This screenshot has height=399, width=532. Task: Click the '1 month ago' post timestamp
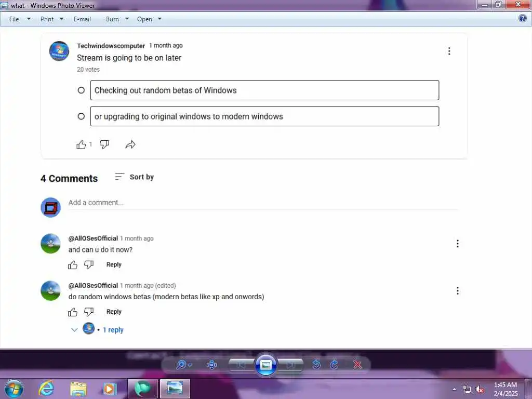pyautogui.click(x=166, y=46)
